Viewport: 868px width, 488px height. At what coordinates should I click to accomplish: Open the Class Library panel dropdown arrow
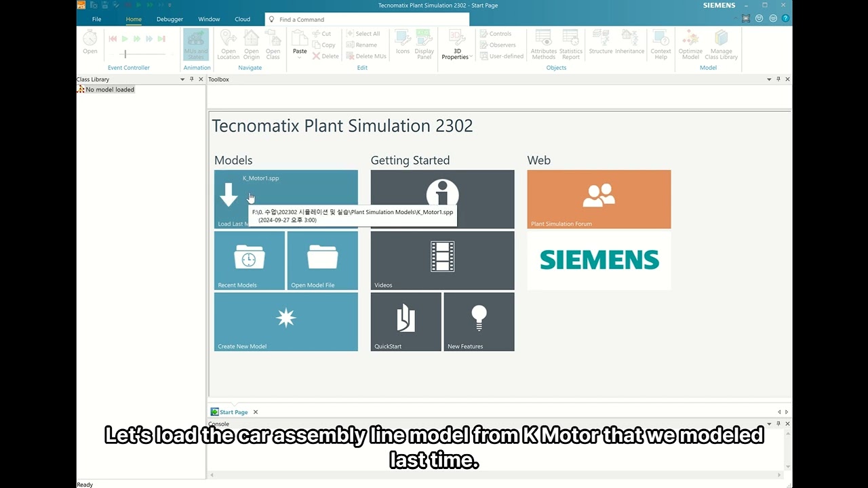point(182,79)
